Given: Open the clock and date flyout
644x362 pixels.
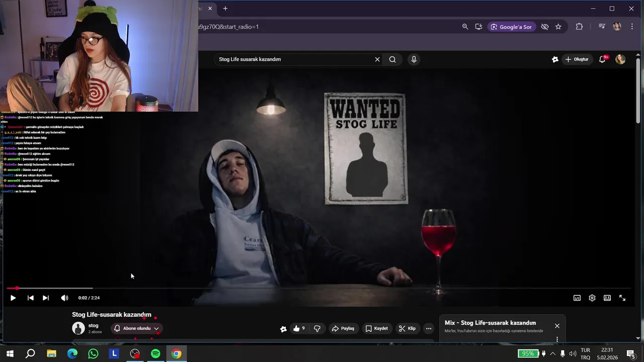Looking at the screenshot, I should 607,353.
